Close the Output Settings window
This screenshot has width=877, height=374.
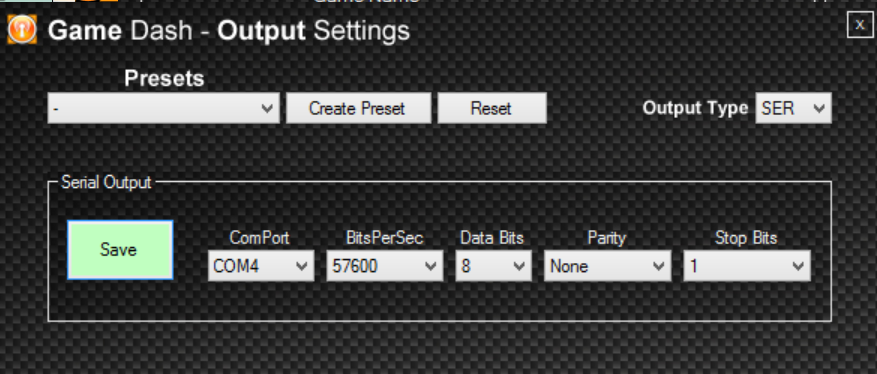point(860,25)
